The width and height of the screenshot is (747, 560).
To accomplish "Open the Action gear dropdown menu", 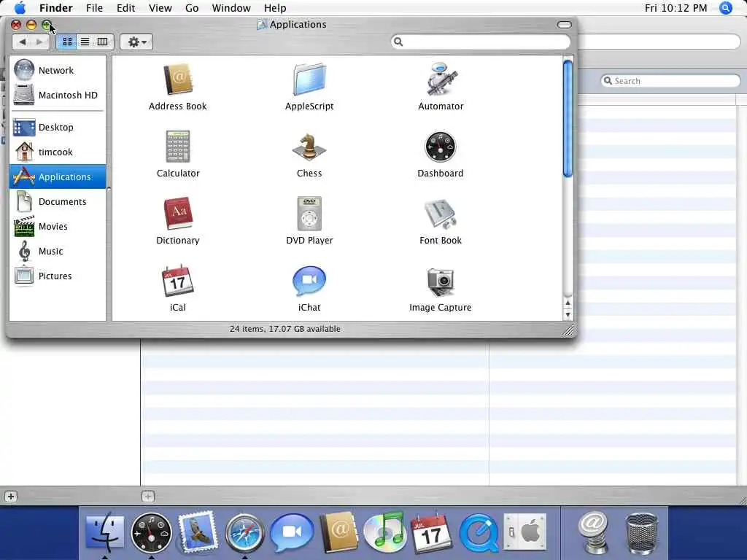I will point(136,42).
